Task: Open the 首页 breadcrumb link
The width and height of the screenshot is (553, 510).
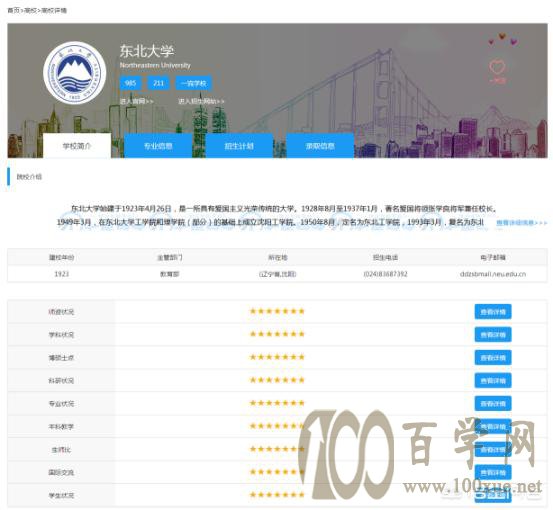Action: [x=13, y=10]
